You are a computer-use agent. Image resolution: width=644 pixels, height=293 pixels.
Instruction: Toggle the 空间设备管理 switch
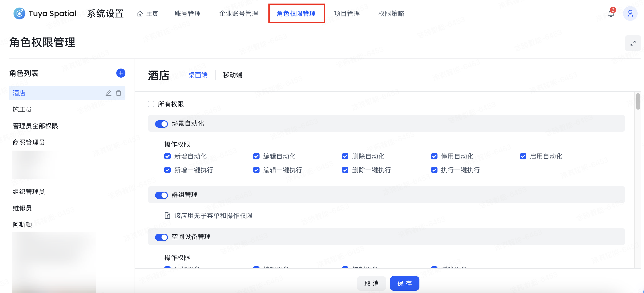(x=161, y=237)
